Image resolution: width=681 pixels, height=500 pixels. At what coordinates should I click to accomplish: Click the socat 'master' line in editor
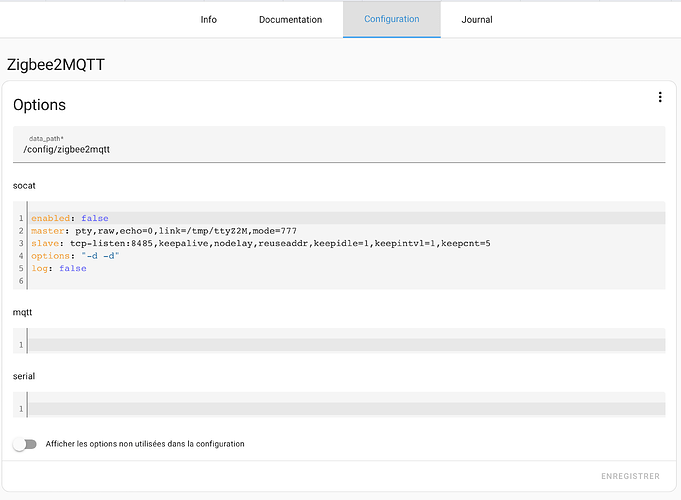click(347, 231)
